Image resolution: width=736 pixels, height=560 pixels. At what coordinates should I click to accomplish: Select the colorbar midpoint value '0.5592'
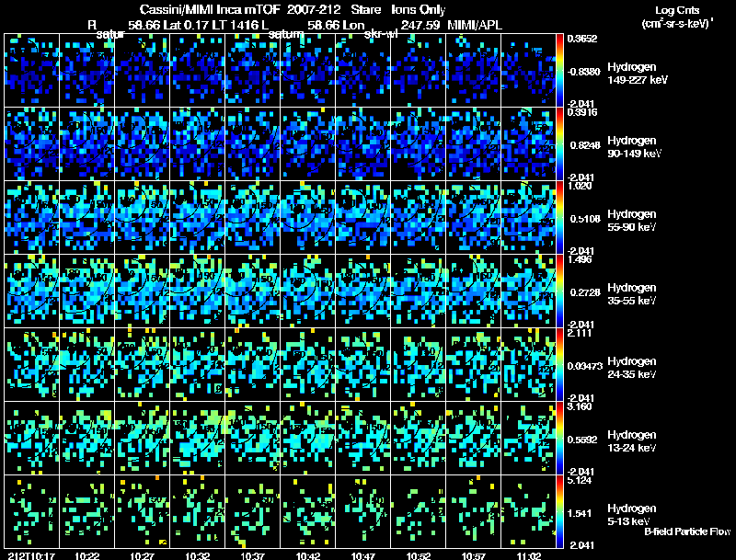tap(585, 440)
